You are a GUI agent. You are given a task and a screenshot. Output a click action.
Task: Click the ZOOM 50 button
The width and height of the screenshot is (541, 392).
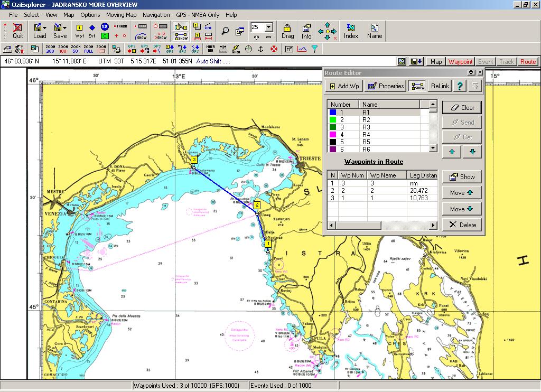(x=76, y=49)
